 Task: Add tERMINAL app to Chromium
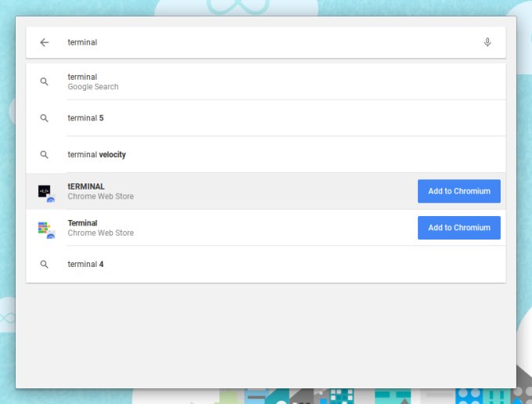pyautogui.click(x=459, y=191)
